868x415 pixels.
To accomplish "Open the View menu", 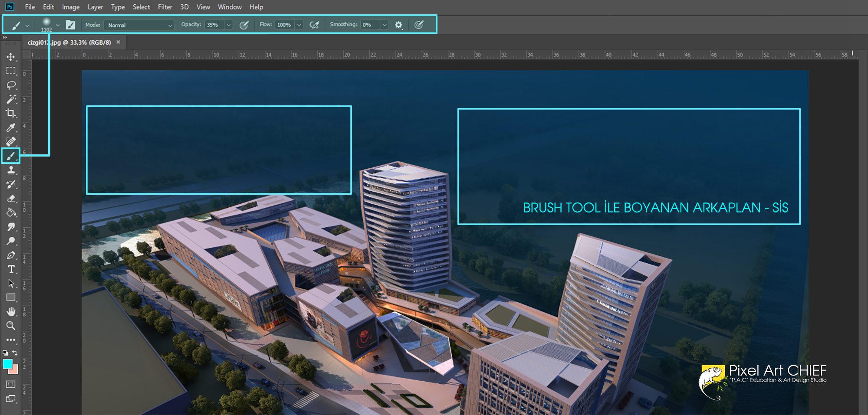I will [203, 7].
